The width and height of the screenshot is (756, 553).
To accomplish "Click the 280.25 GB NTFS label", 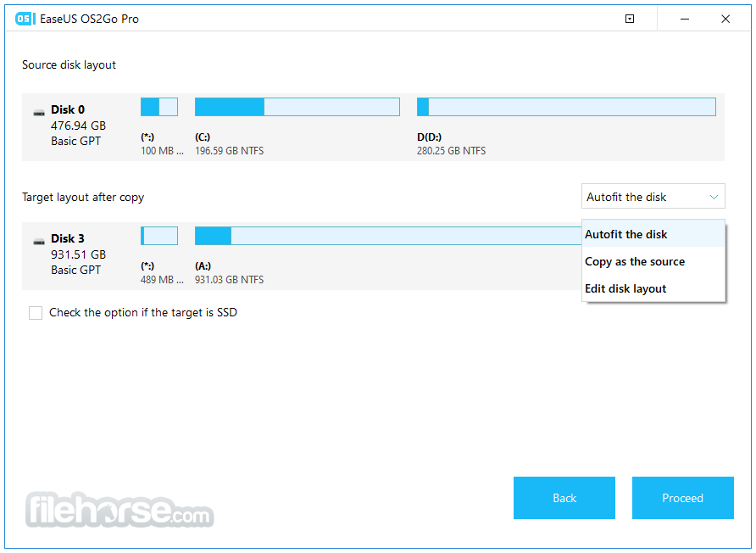I will (451, 151).
